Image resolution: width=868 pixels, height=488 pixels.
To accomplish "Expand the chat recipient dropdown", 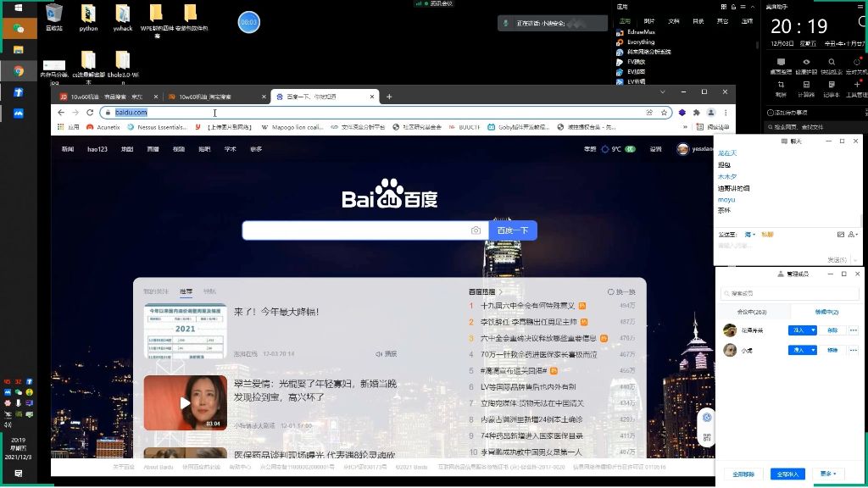I will tap(751, 235).
